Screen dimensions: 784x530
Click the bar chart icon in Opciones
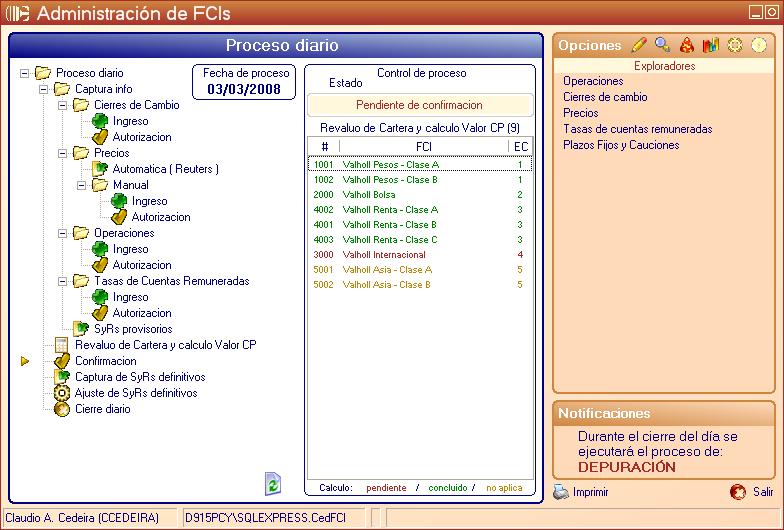point(710,45)
